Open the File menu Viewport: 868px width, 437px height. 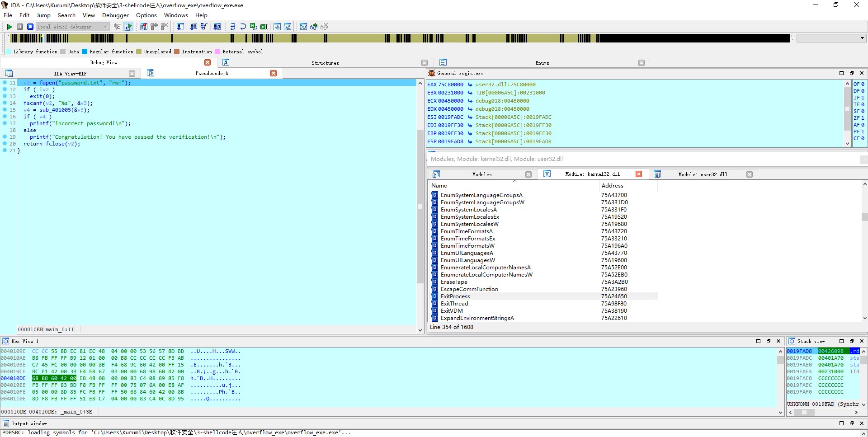(8, 15)
